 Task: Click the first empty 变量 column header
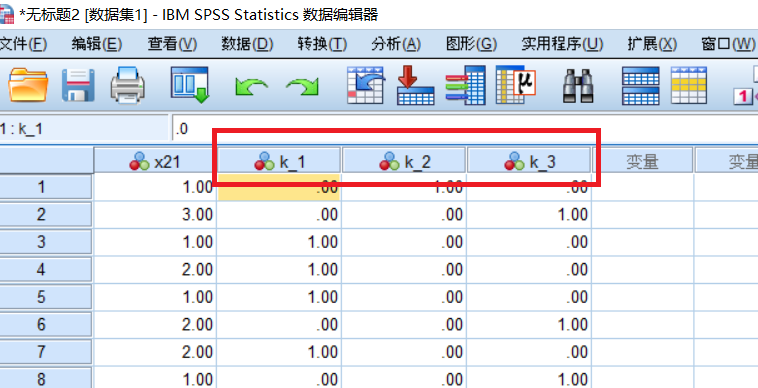tap(642, 161)
